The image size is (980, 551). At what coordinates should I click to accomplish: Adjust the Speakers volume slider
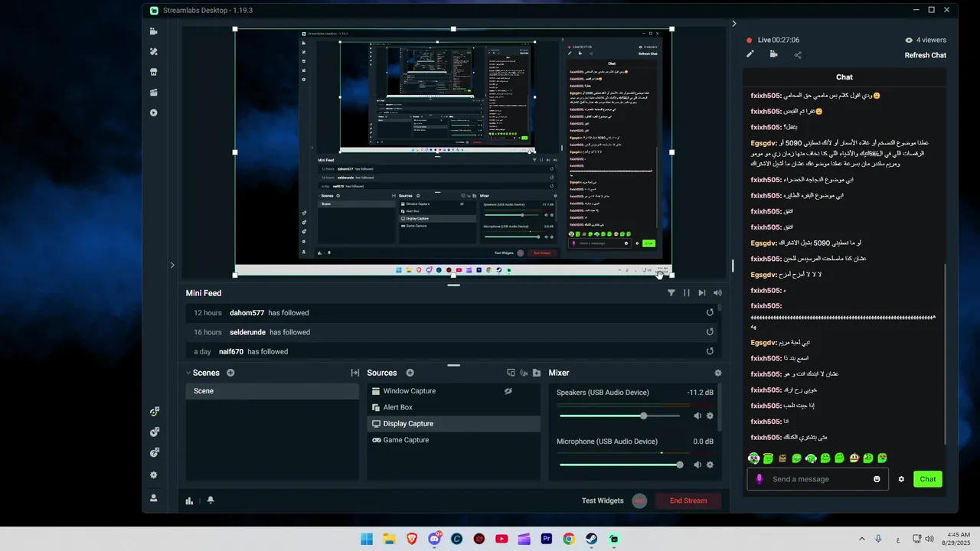[619, 416]
